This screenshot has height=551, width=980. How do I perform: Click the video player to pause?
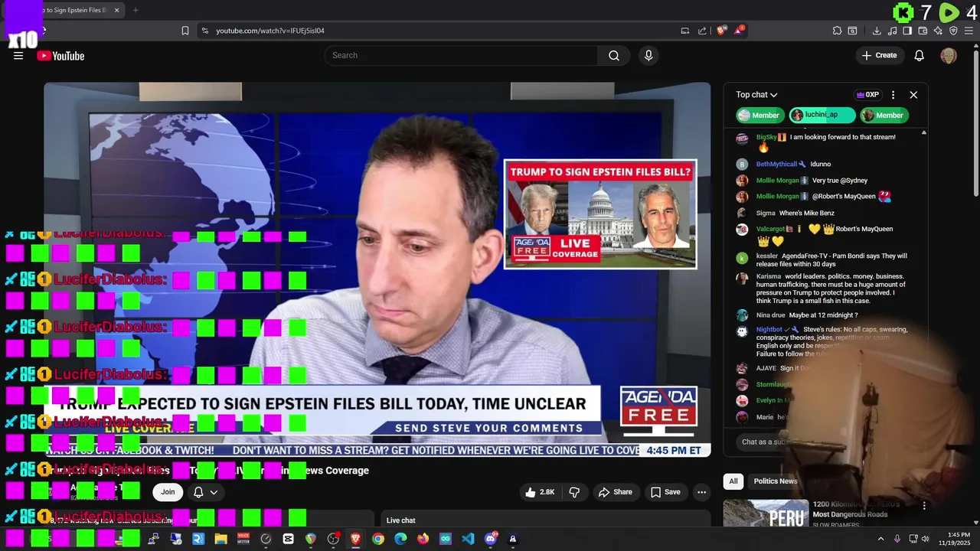tap(377, 269)
